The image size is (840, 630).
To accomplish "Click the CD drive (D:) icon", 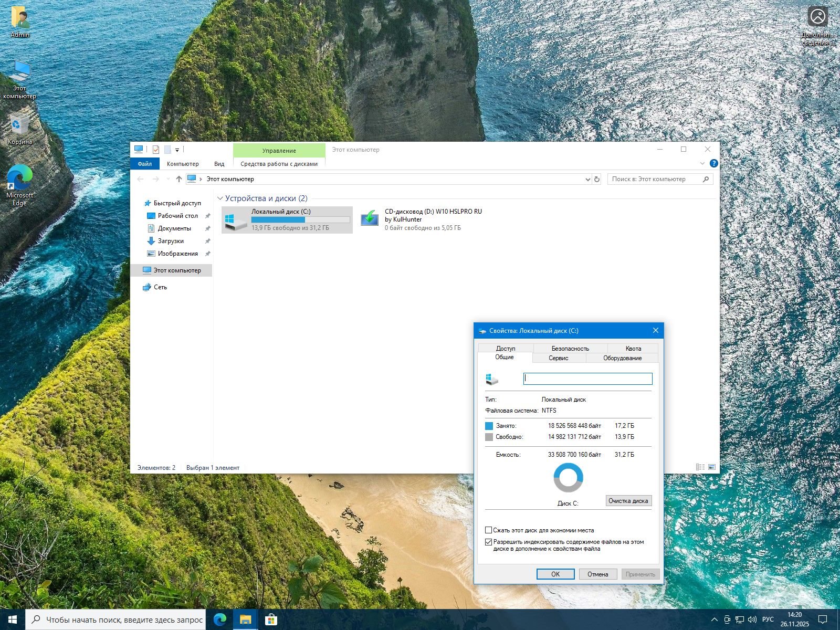I will pos(370,219).
